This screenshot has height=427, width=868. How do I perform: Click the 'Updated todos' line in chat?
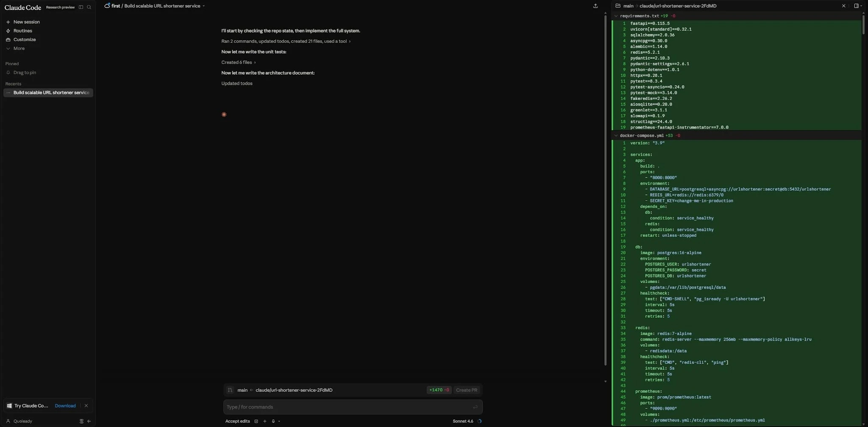pos(236,83)
